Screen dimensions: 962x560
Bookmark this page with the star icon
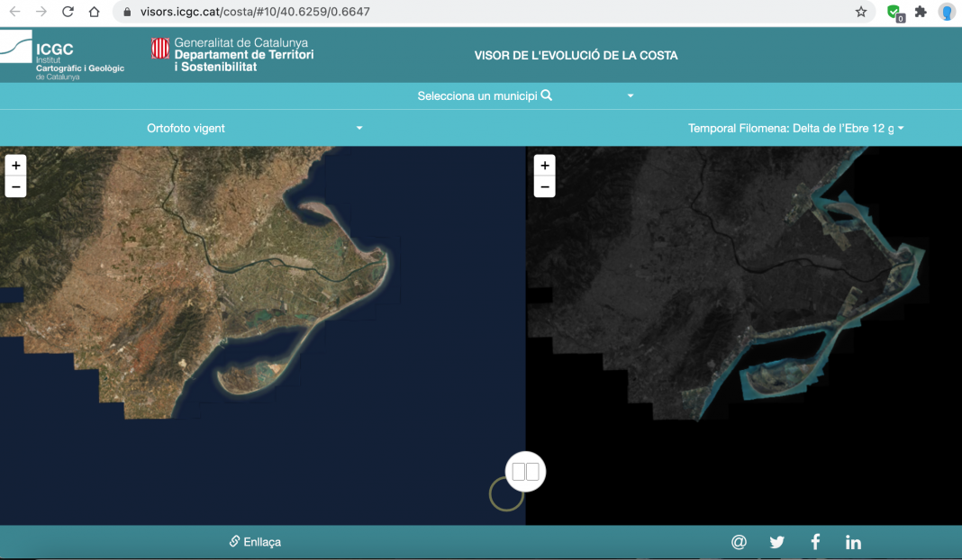click(861, 13)
